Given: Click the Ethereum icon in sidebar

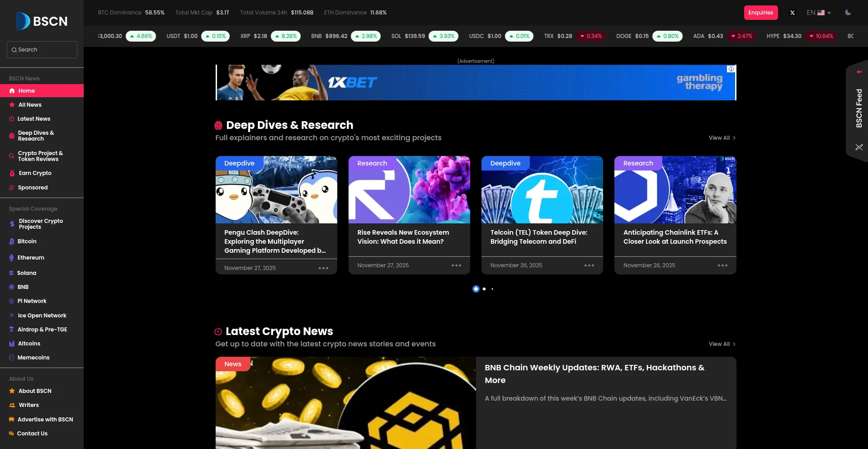Looking at the screenshot, I should (x=12, y=258).
